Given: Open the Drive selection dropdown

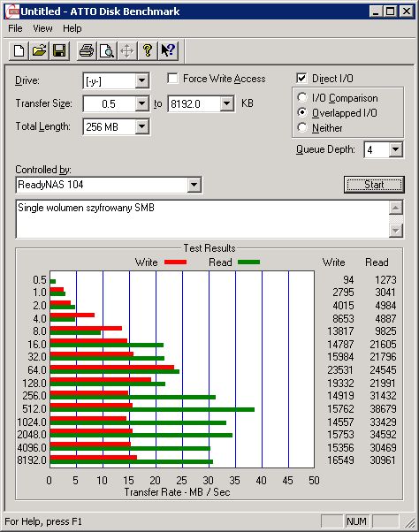Looking at the screenshot, I should click(x=141, y=81).
